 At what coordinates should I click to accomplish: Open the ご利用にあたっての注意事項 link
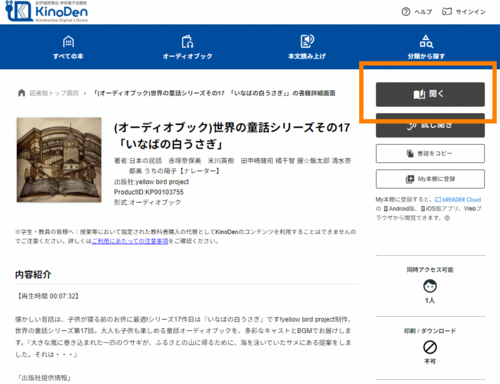tap(130, 241)
